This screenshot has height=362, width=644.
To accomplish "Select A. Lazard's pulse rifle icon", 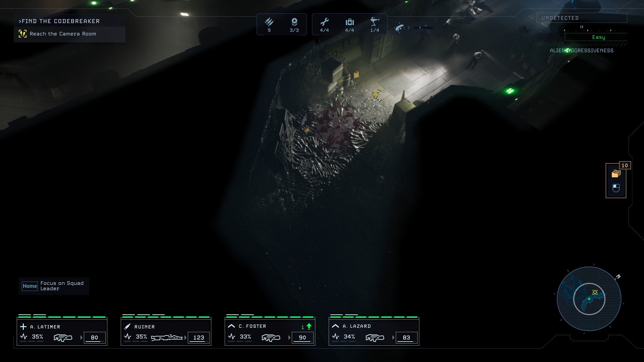I will [x=375, y=338].
